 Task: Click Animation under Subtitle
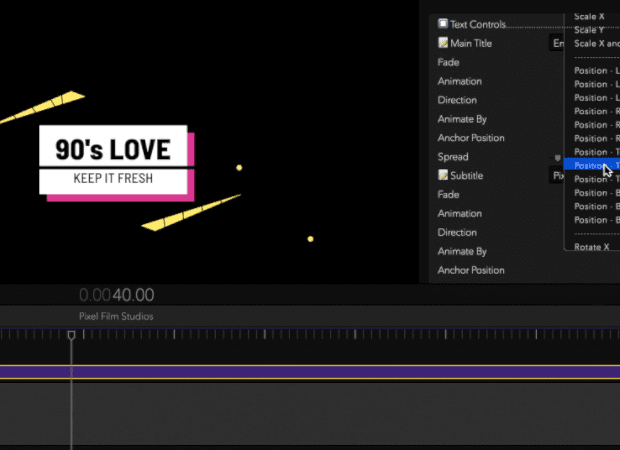pos(459,214)
